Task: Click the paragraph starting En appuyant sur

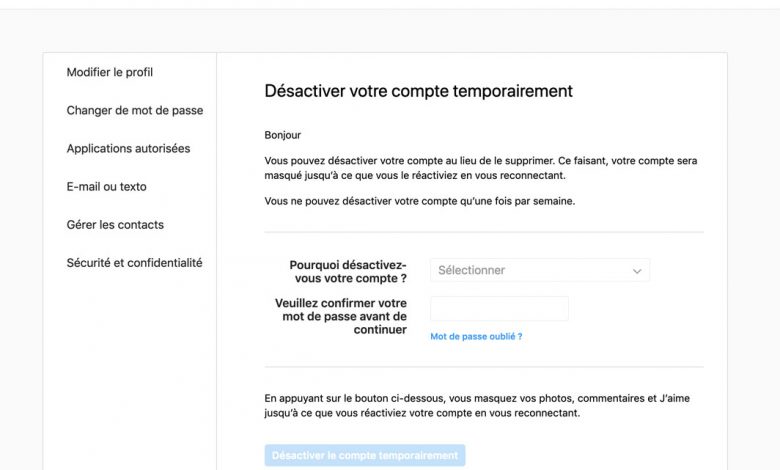Action: coord(476,405)
